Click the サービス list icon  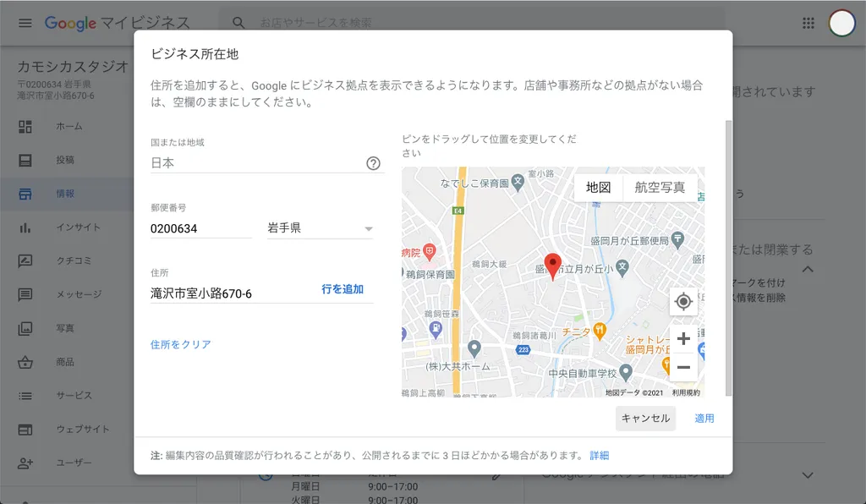(x=25, y=396)
